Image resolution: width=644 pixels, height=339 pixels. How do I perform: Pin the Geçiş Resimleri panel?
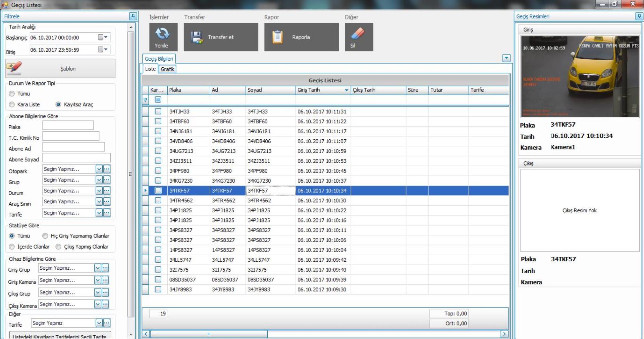(639, 16)
